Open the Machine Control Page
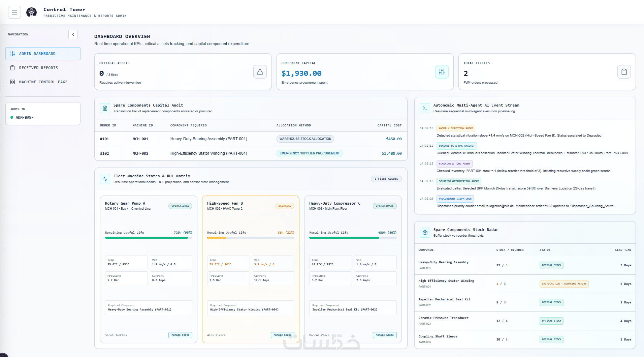644x357 pixels. point(43,82)
